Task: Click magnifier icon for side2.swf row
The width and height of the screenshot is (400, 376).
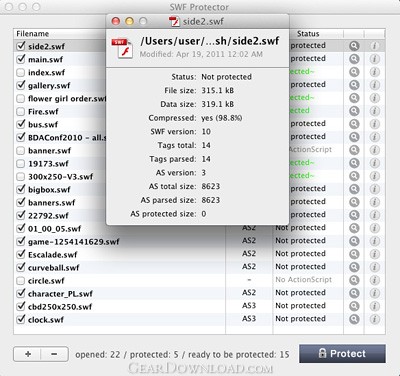Action: click(354, 46)
